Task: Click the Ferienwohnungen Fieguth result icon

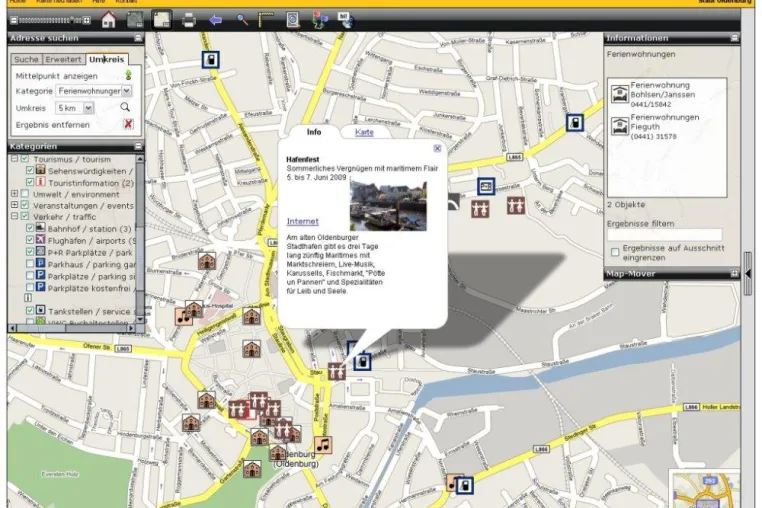Action: click(x=620, y=126)
